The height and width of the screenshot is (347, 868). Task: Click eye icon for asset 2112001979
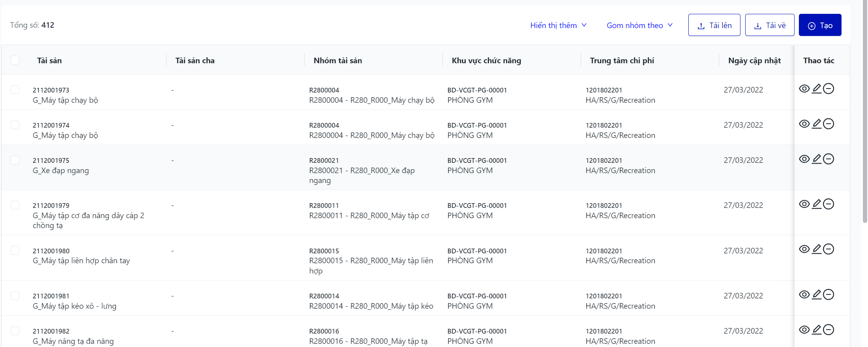804,204
